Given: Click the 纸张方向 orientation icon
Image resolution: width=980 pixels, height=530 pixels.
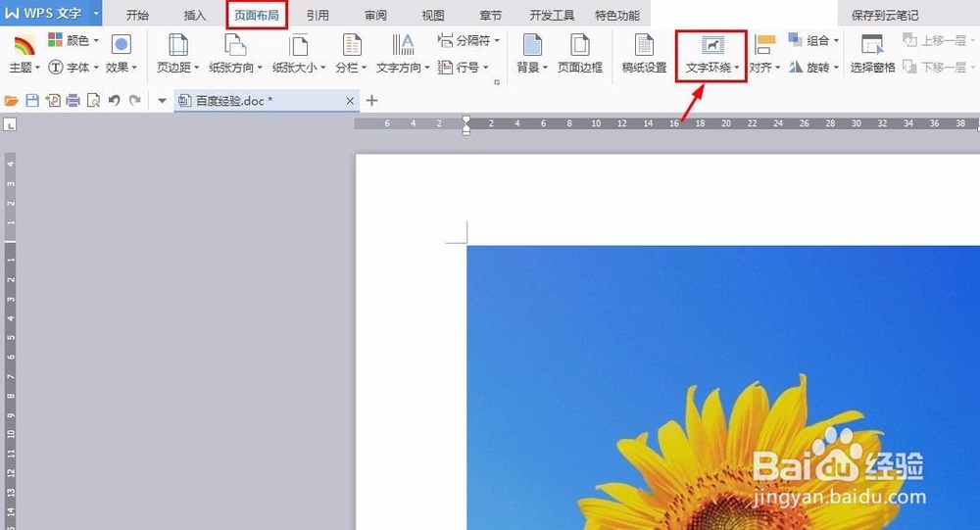Looking at the screenshot, I should point(235,44).
